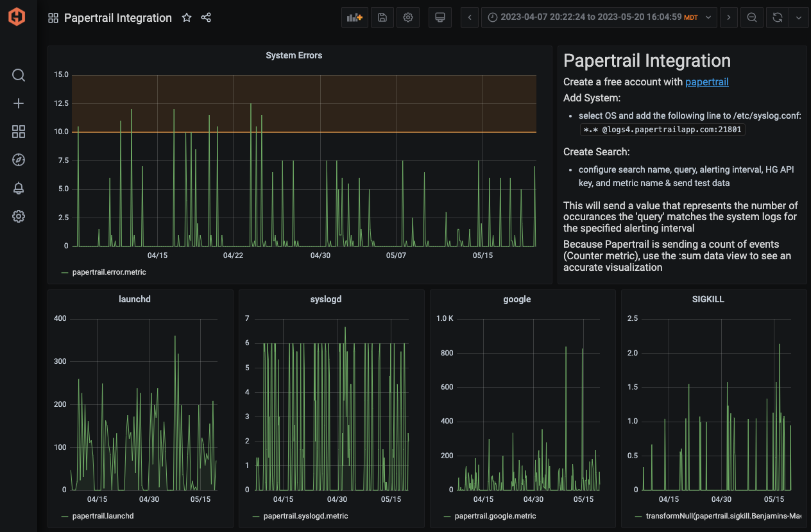Open the time range picker dropdown
811x532 pixels.
point(599,18)
